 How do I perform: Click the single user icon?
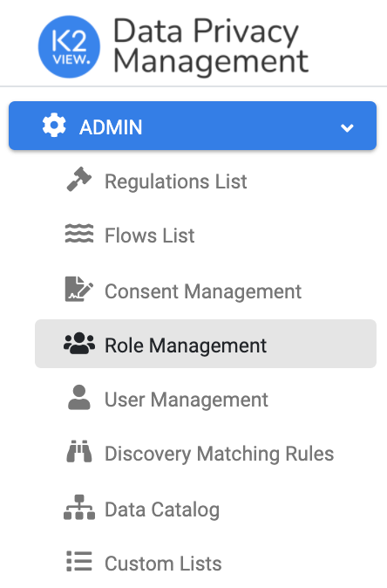pos(79,397)
